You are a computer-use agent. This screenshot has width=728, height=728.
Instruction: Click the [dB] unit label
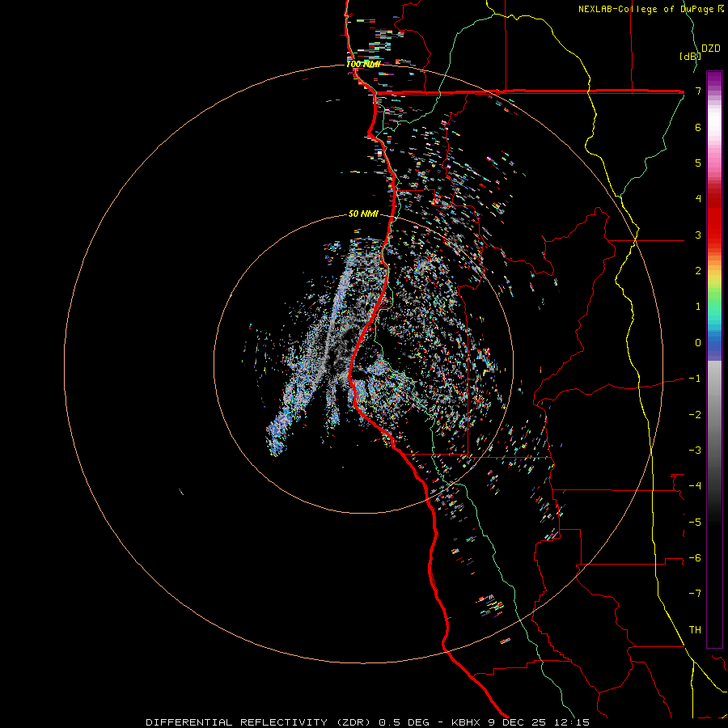point(690,56)
